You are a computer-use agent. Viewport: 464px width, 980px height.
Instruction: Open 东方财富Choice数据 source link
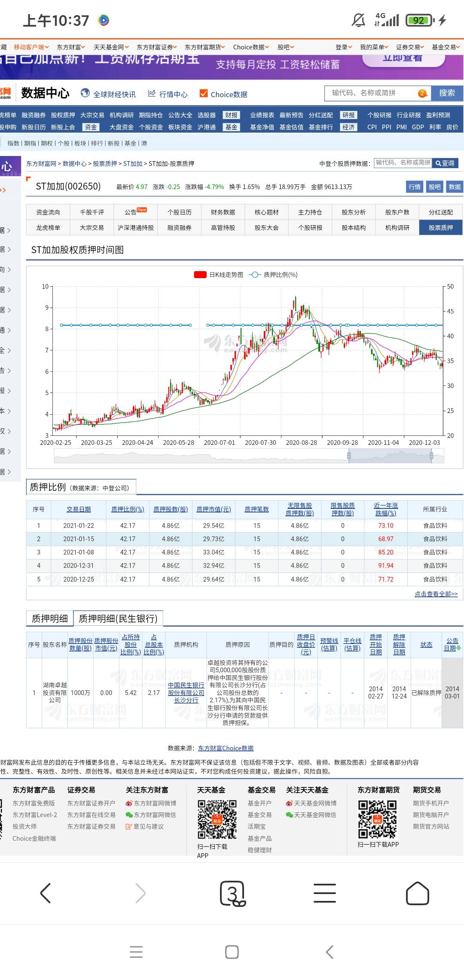(226, 748)
